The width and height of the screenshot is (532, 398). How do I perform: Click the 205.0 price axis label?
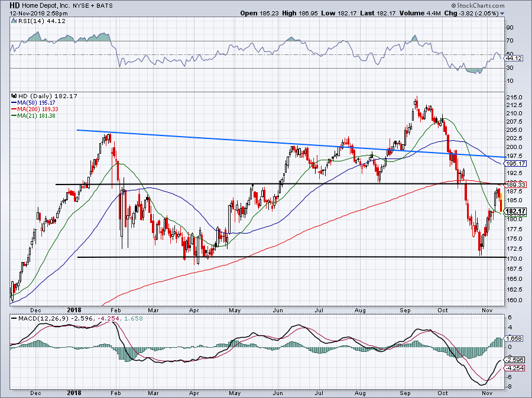pos(514,130)
